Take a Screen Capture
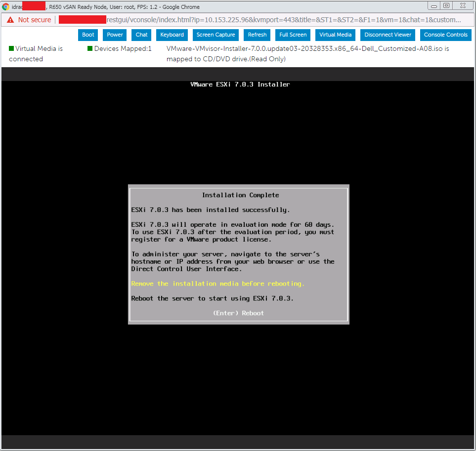The width and height of the screenshot is (476, 451). [x=216, y=35]
